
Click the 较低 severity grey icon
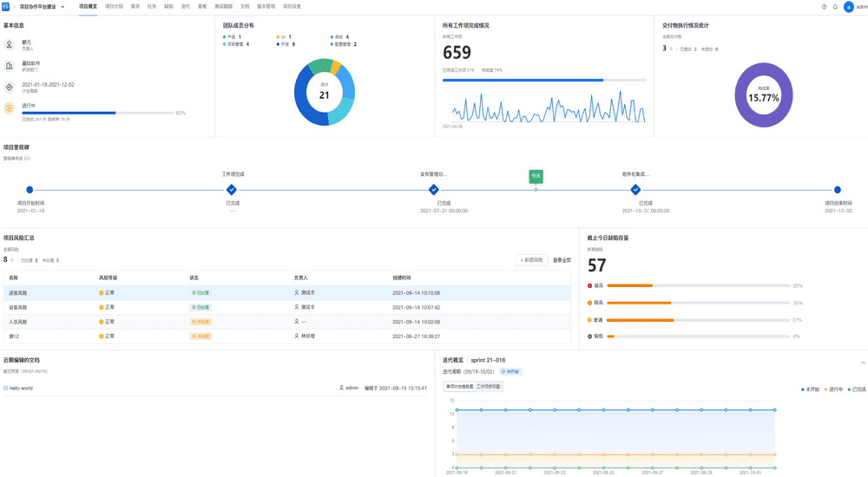(589, 337)
